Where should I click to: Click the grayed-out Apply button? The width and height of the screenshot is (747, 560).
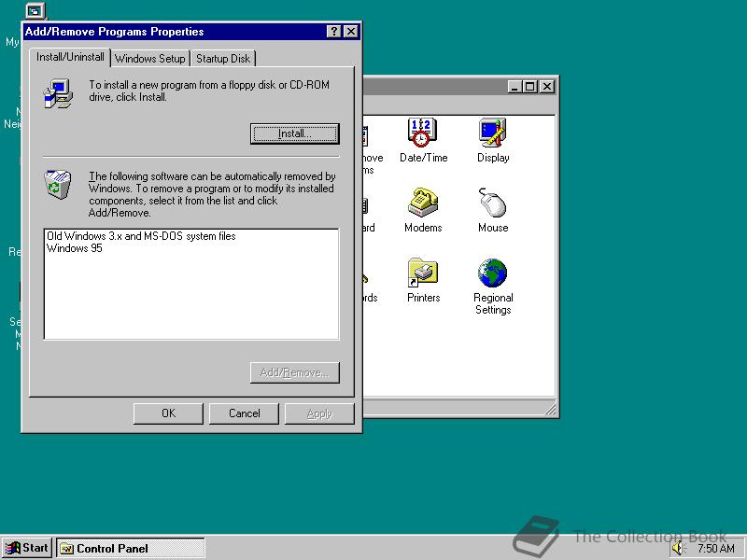coord(319,413)
